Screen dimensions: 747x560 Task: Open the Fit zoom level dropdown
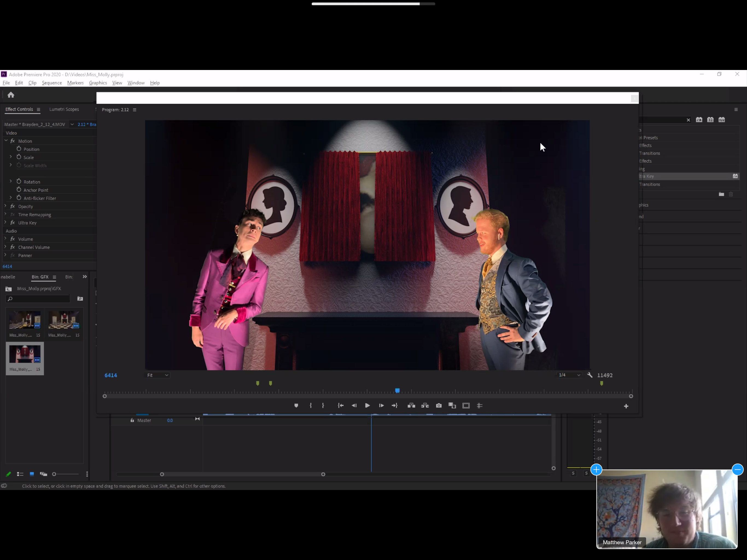pyautogui.click(x=158, y=375)
